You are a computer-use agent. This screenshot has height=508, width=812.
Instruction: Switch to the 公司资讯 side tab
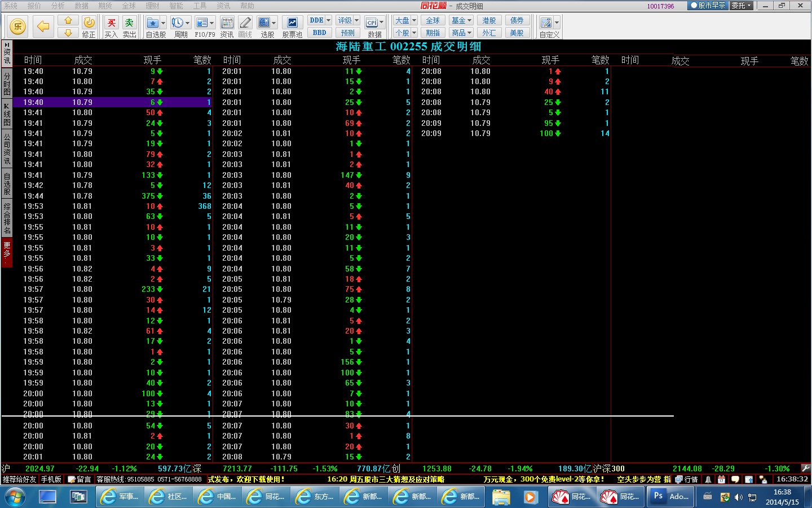click(x=7, y=149)
